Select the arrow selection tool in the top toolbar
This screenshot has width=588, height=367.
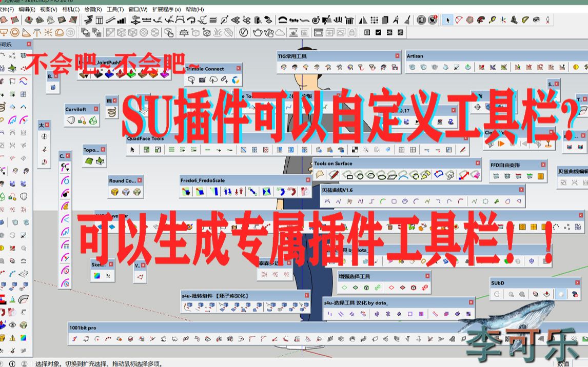point(447,21)
